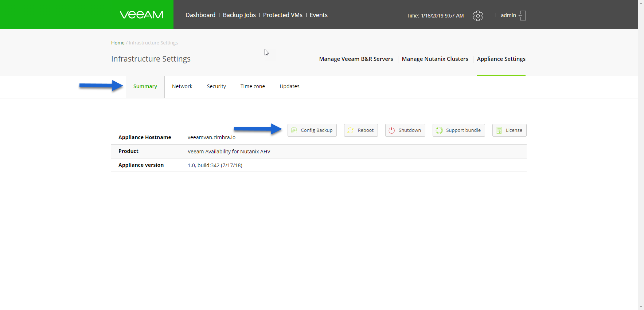This screenshot has height=310, width=644.
Task: Switch to the Network tab
Action: tap(182, 86)
